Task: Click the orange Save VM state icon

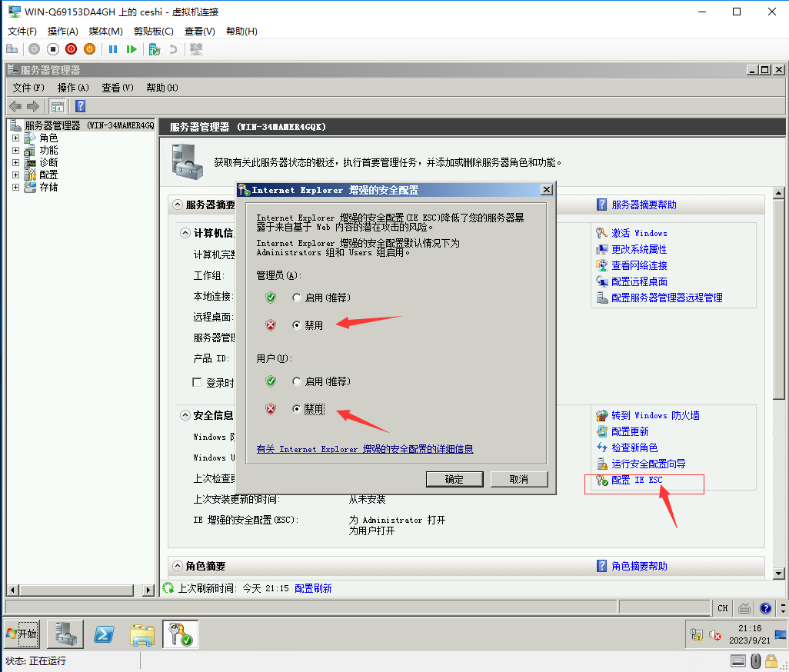Action: coord(89,49)
